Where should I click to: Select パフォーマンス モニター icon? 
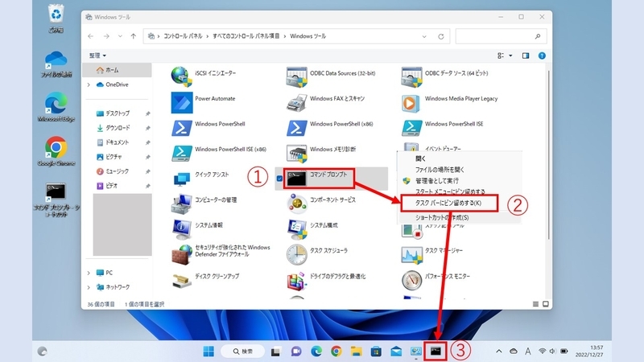tap(411, 280)
